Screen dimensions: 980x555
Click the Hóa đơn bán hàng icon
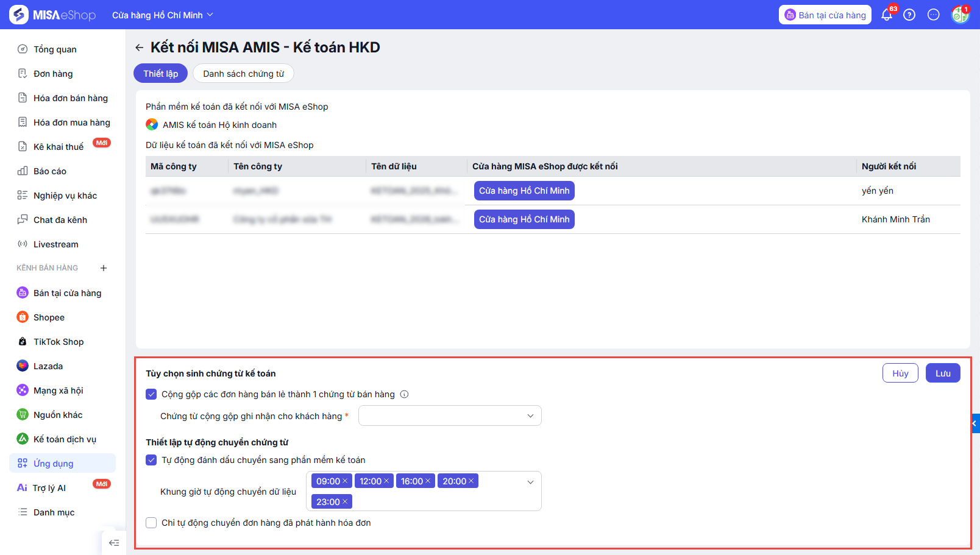tap(23, 98)
